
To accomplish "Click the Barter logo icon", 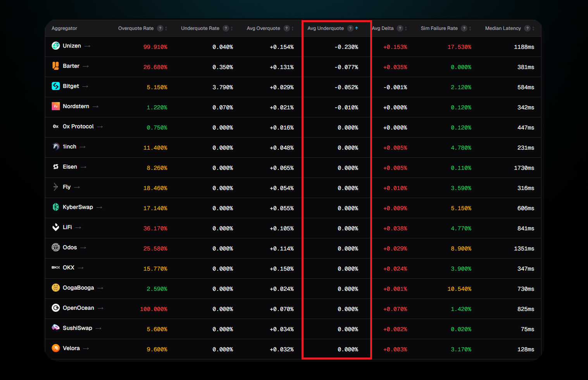I will point(56,66).
